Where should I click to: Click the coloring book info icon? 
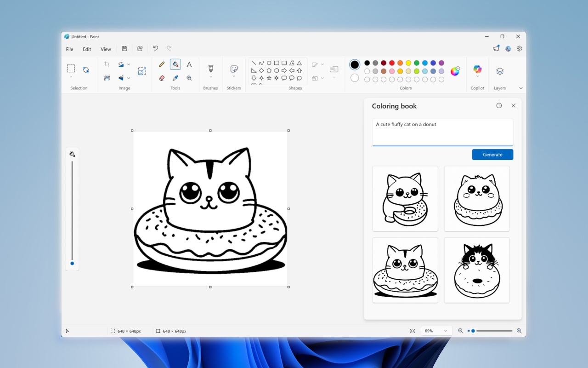pyautogui.click(x=499, y=106)
